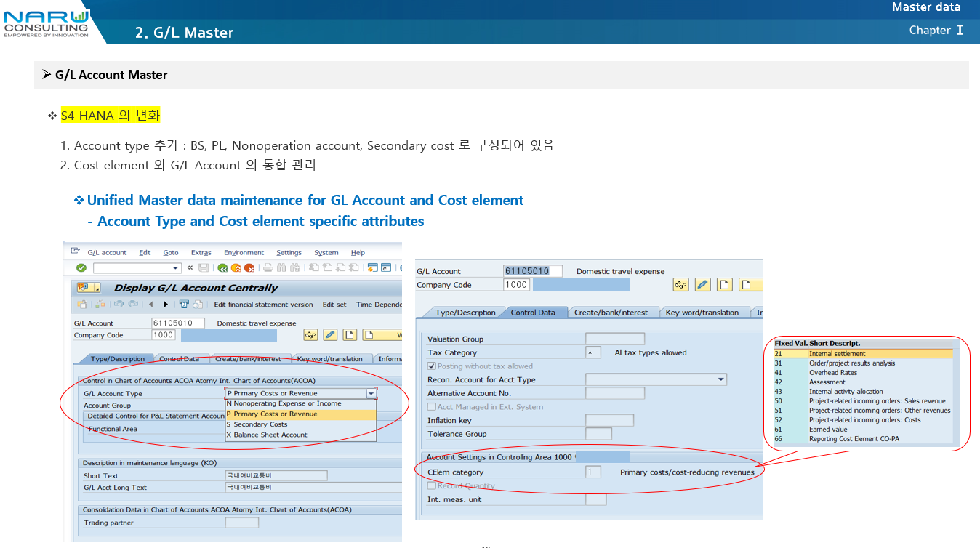This screenshot has width=980, height=548.
Task: Select row '66 Reporting Cost Element CO-PA'
Action: click(x=863, y=439)
